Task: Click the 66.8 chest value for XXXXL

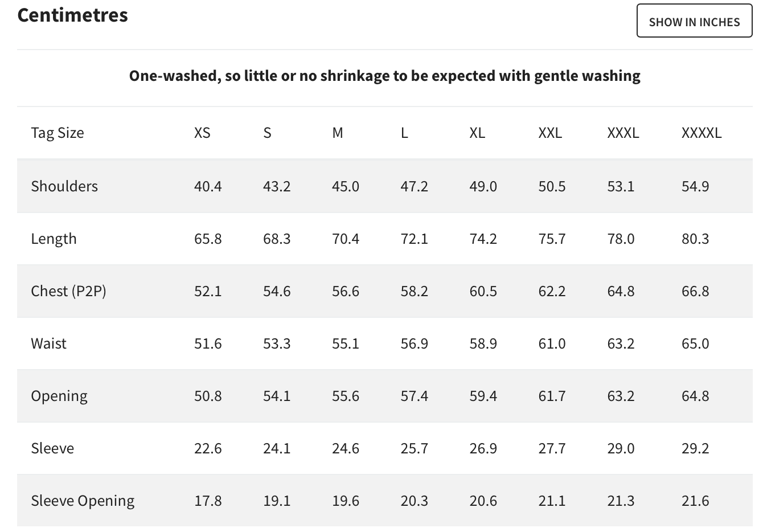Action: pos(695,291)
